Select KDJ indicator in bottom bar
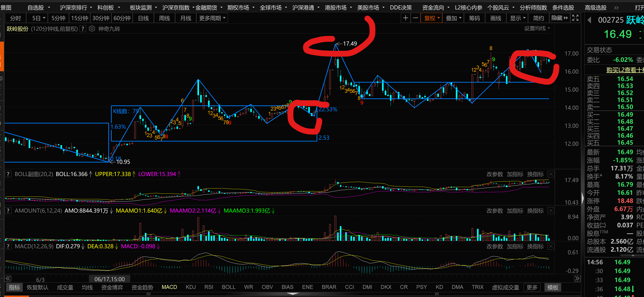The width and height of the screenshot is (644, 297). pyautogui.click(x=190, y=287)
